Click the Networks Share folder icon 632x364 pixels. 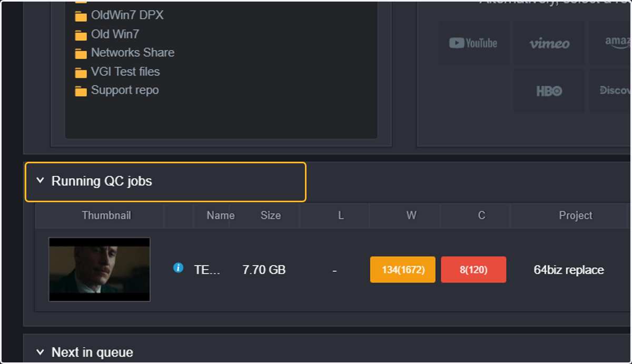81,54
